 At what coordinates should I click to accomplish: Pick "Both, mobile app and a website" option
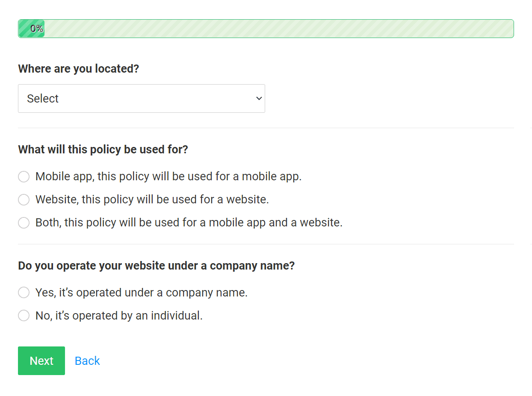point(24,223)
